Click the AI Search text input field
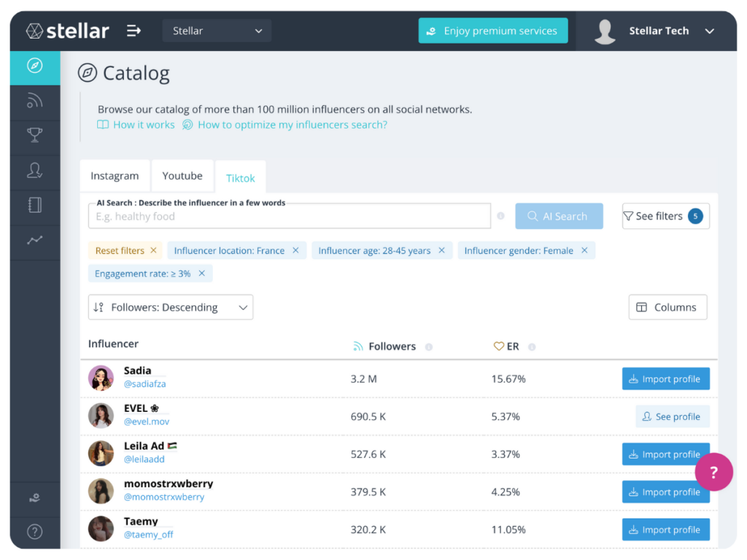 (289, 217)
